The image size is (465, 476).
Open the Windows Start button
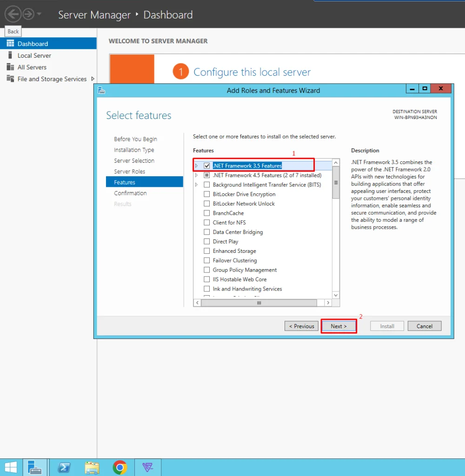11,467
